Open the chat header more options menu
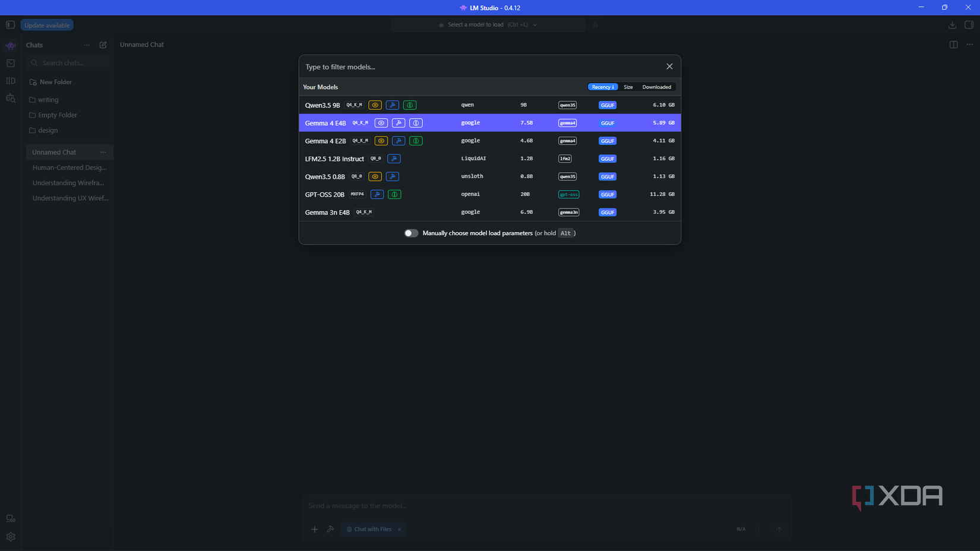The height and width of the screenshot is (551, 980). 969,45
